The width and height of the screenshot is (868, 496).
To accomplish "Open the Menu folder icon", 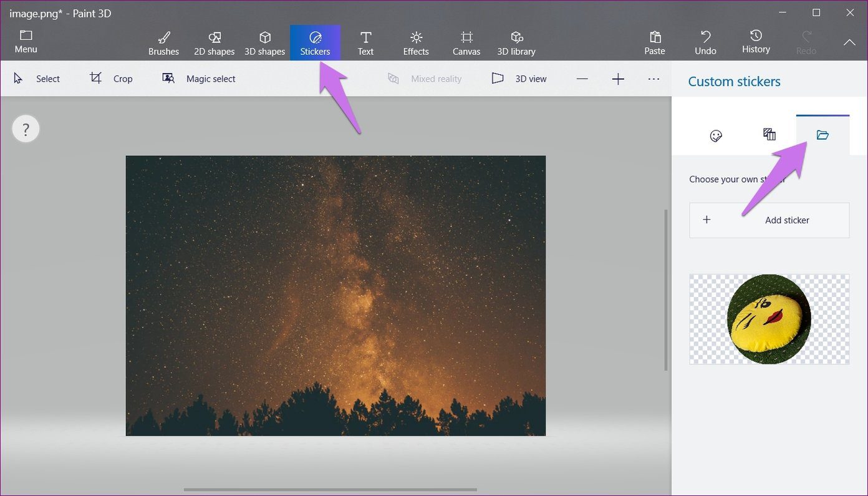I will tap(26, 41).
